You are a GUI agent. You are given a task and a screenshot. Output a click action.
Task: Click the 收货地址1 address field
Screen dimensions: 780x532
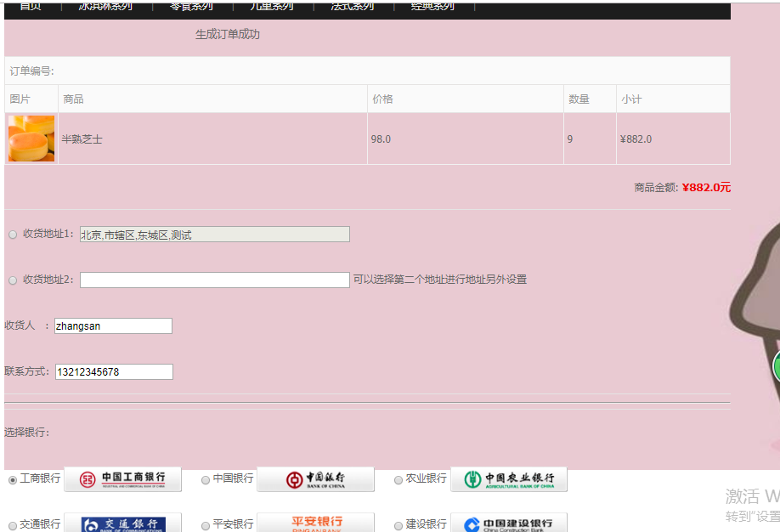click(x=215, y=235)
